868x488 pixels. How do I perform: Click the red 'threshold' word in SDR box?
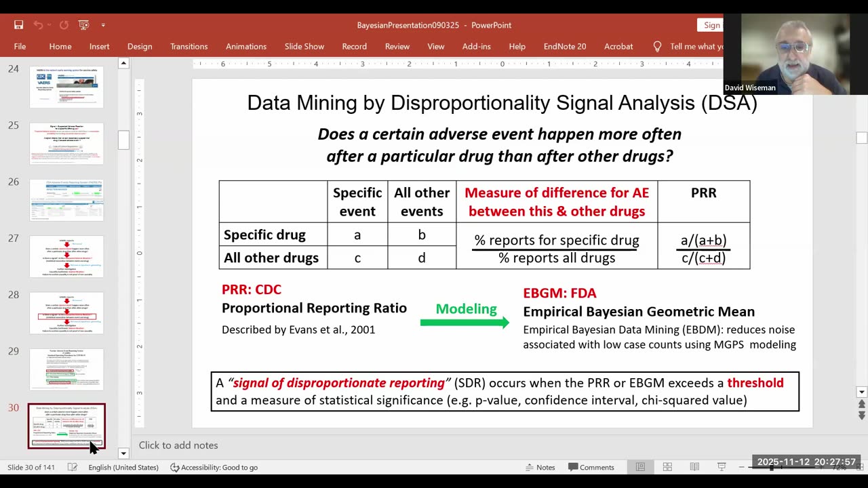tap(755, 383)
